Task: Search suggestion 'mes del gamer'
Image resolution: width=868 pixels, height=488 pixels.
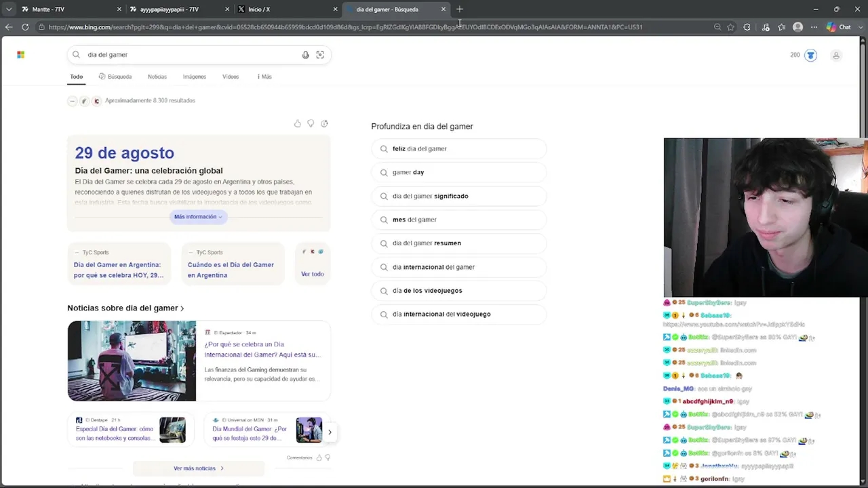Action: (x=458, y=220)
